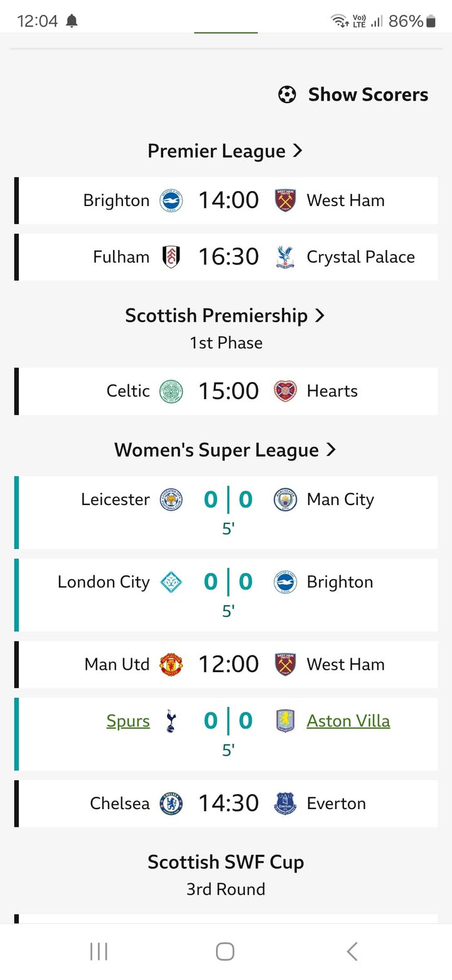This screenshot has height=980, width=452.
Task: Tap the Celtic club crest
Action: (x=171, y=391)
